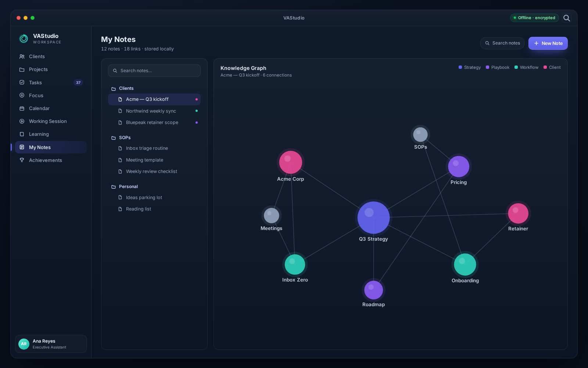This screenshot has width=588, height=368.
Task: Open the Meeting template note
Action: [x=154, y=160]
